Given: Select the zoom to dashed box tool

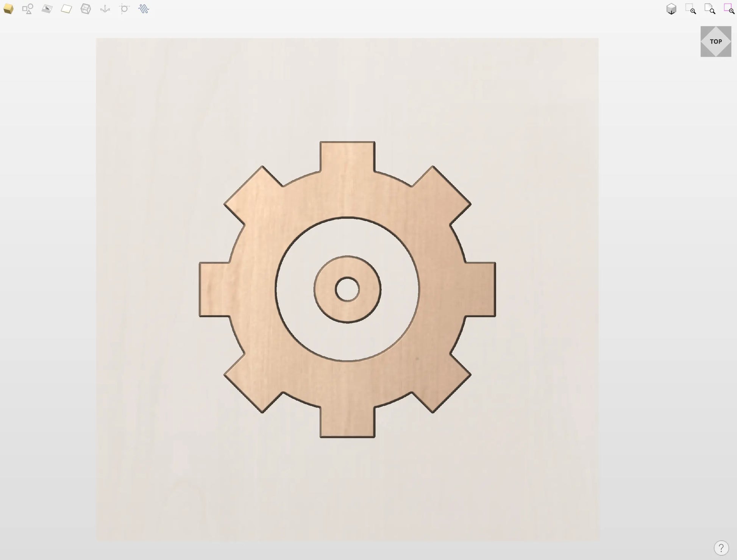Looking at the screenshot, I should [x=690, y=9].
